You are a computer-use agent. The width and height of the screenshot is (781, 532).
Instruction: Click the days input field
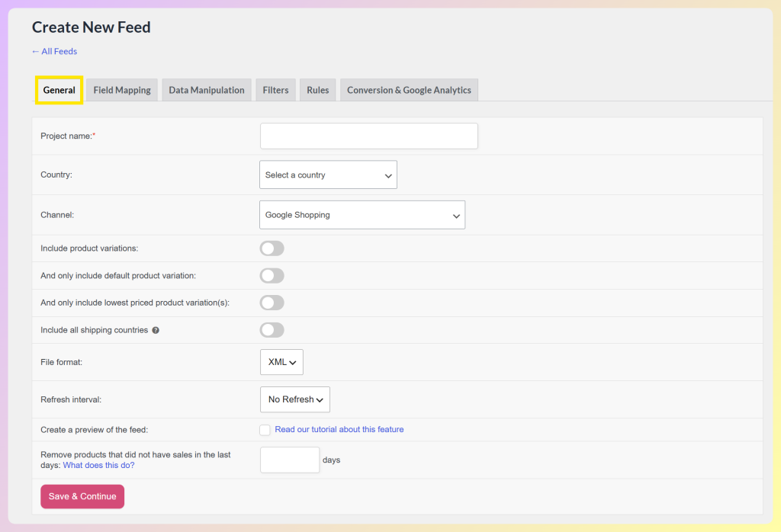[x=289, y=460]
